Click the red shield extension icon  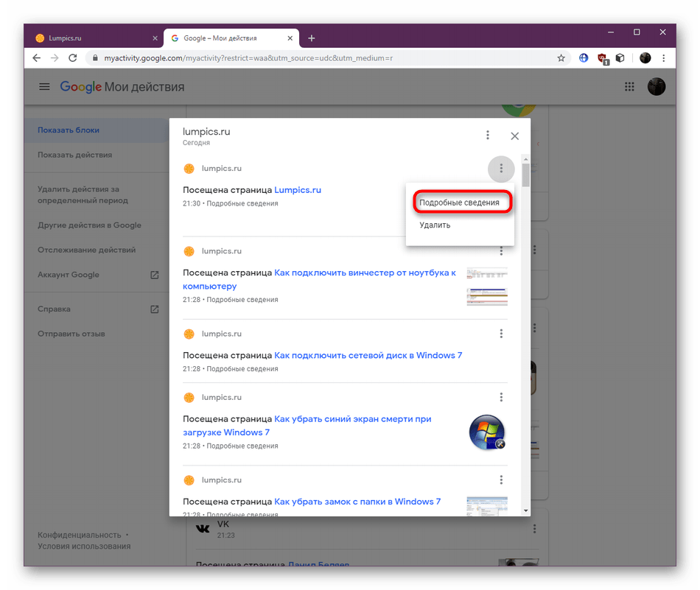tap(602, 58)
